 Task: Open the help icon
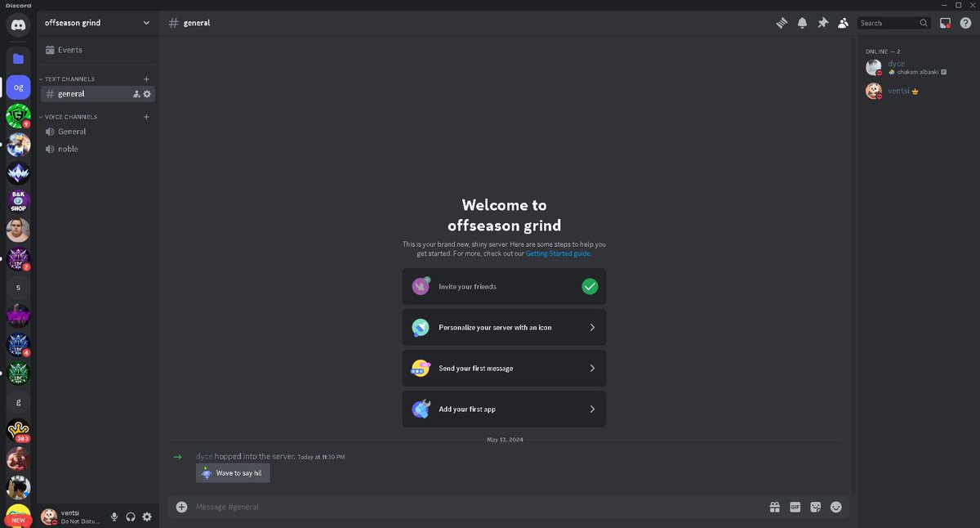[965, 23]
